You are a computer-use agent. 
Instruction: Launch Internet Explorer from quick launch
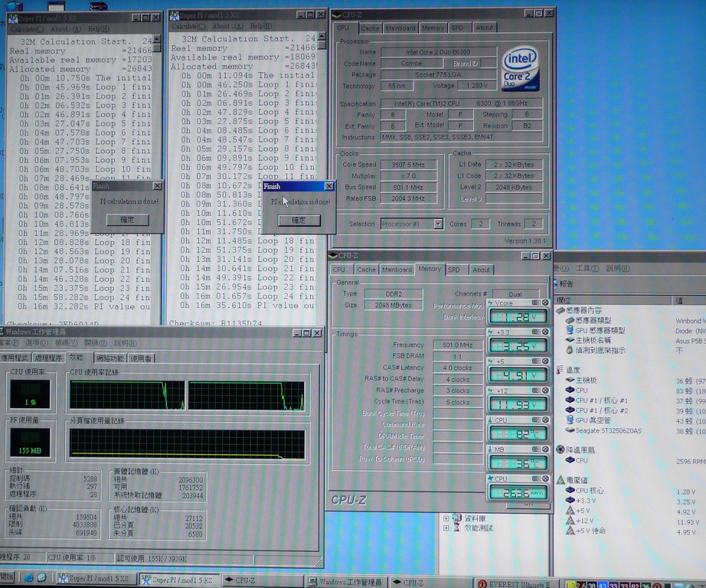tap(29, 578)
